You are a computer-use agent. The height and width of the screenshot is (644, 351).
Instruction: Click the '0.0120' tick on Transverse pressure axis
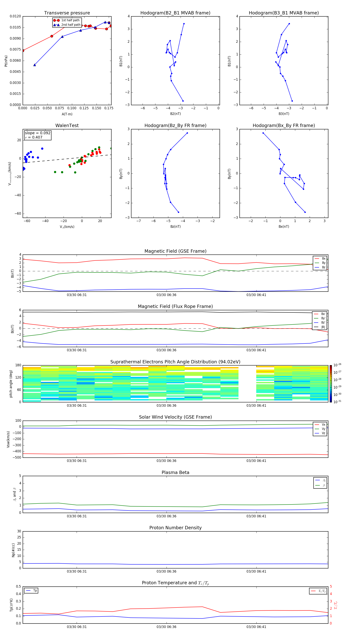tap(15, 16)
